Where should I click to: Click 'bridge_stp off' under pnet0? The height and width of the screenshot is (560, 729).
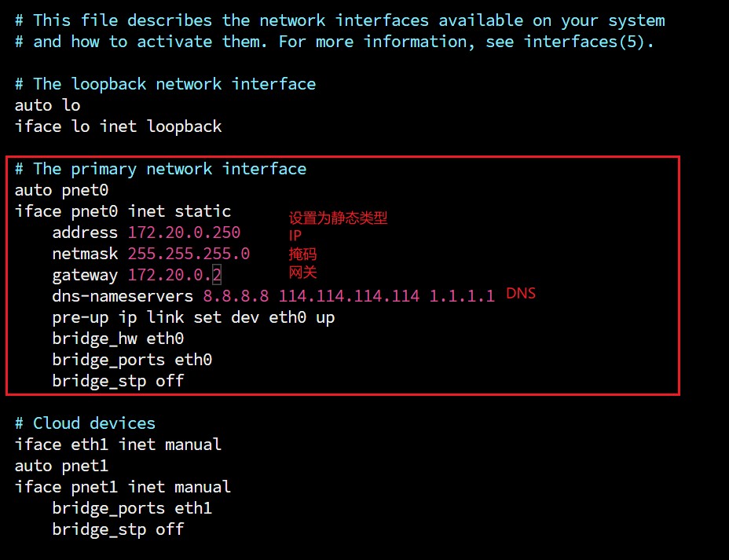[118, 381]
